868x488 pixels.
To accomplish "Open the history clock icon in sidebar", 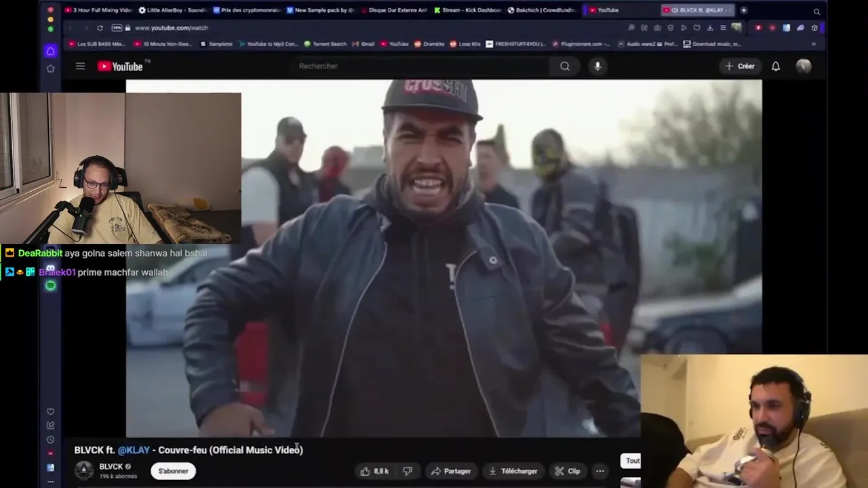I will point(50,439).
